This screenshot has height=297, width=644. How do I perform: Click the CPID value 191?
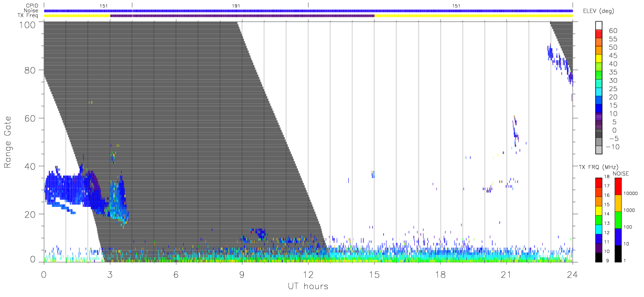click(237, 5)
